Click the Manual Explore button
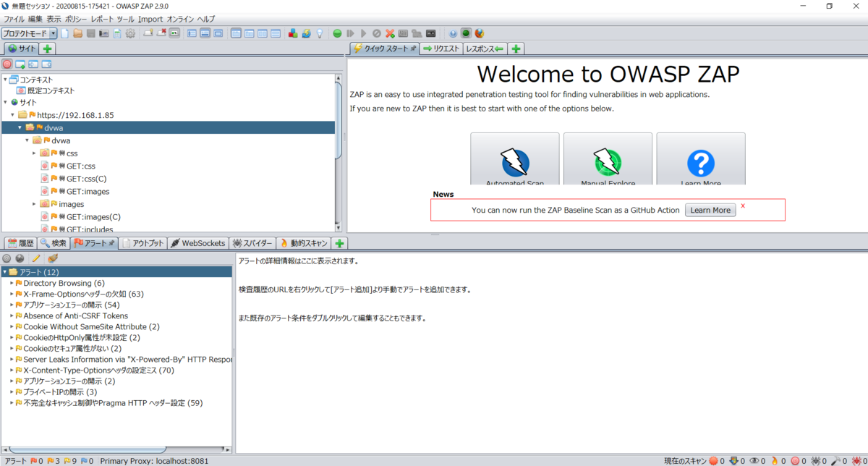868x466 pixels. (608, 159)
